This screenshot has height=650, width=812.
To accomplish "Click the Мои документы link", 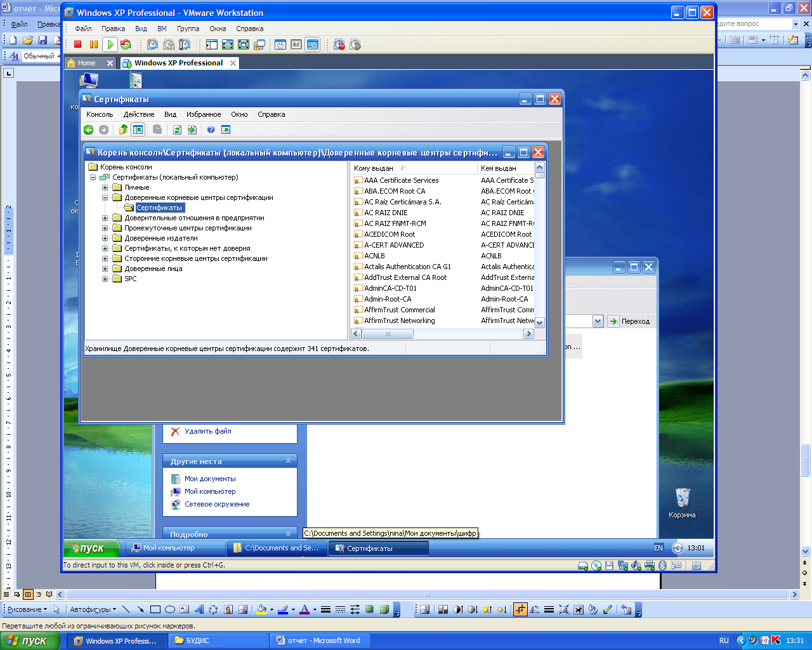I will (x=210, y=479).
